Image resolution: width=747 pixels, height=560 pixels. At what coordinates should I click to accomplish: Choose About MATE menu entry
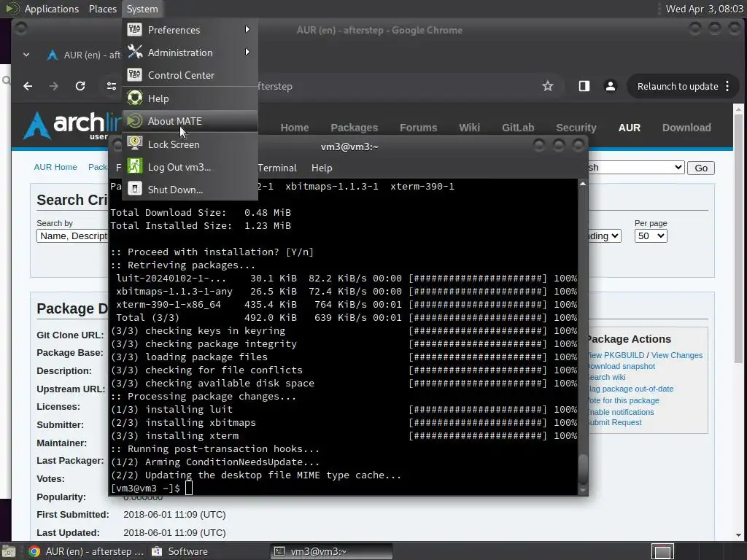click(190, 122)
